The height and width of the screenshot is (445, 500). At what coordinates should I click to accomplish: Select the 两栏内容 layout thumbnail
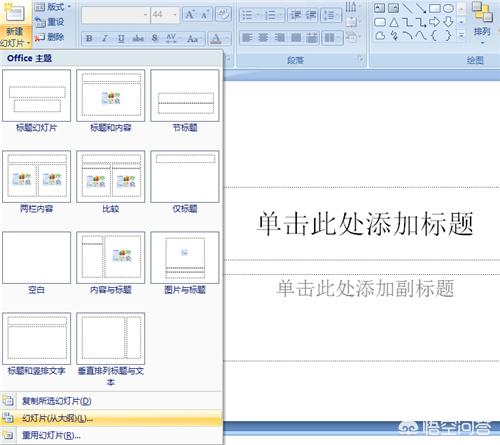point(36,182)
